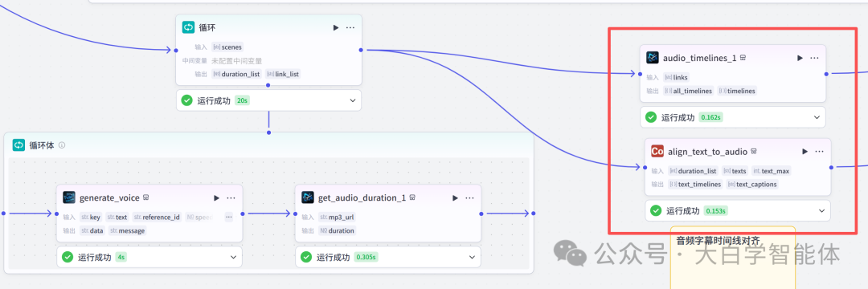Click reference_id input tag in generate_voice
This screenshot has height=289, width=868.
point(156,218)
